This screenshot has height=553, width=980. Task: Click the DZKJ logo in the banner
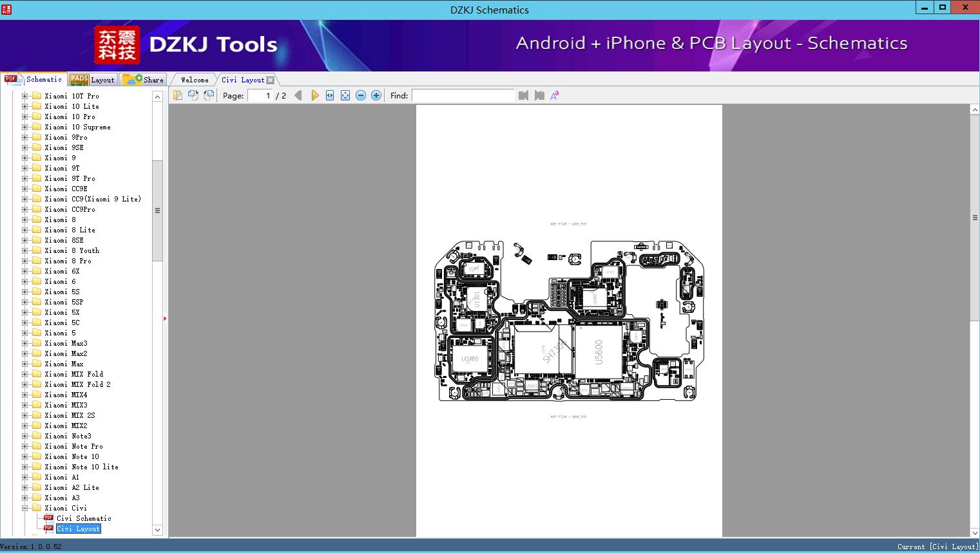pos(117,45)
